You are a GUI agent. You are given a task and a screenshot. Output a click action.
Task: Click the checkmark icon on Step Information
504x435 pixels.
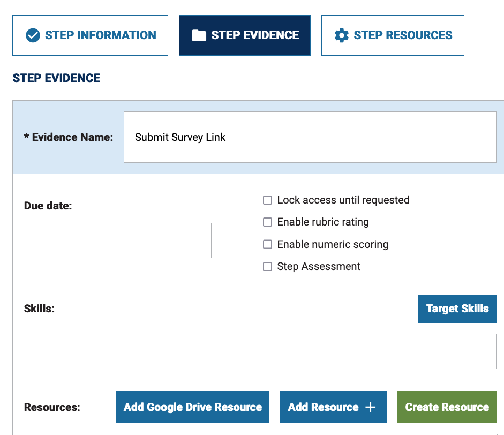(x=33, y=35)
